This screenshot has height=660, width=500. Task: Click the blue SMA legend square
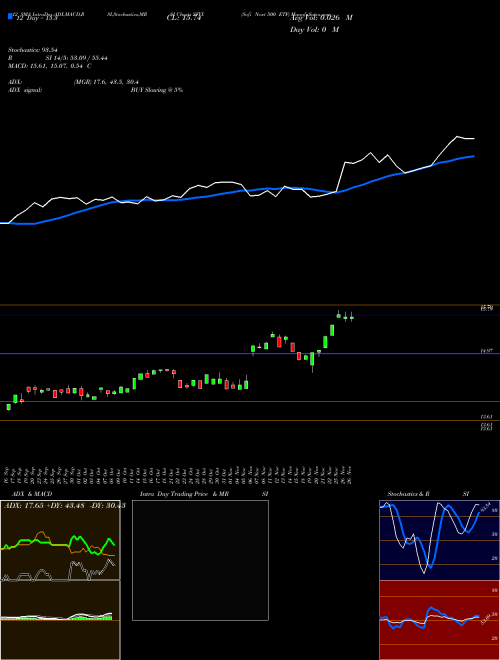pyautogui.click(x=10, y=16)
